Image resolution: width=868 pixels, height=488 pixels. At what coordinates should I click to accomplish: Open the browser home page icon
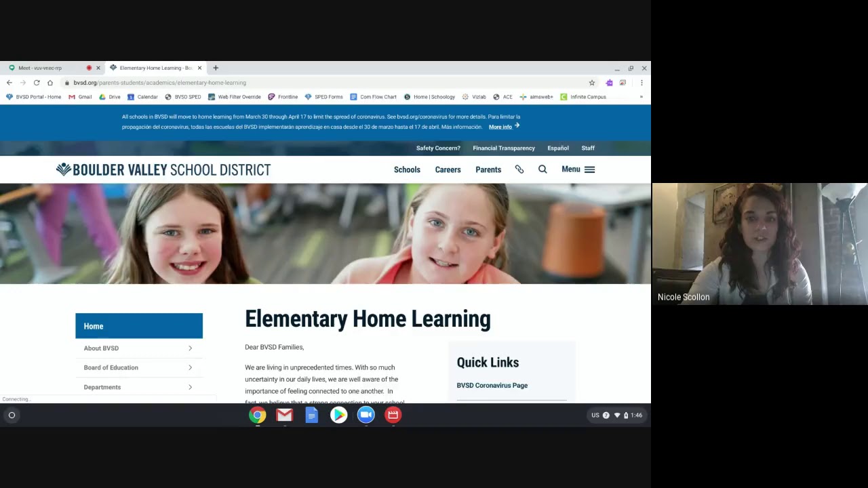pyautogui.click(x=50, y=83)
